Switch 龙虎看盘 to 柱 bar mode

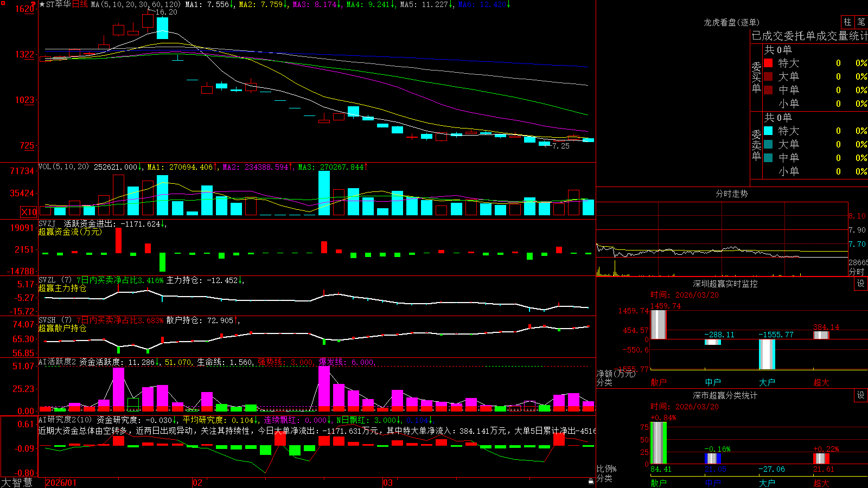[x=847, y=22]
